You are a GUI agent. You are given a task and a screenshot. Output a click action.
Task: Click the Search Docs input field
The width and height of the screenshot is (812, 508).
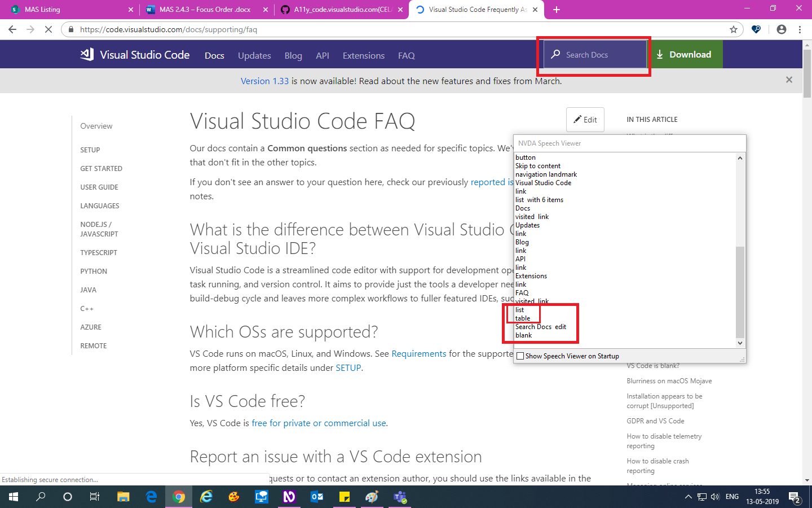tap(595, 55)
